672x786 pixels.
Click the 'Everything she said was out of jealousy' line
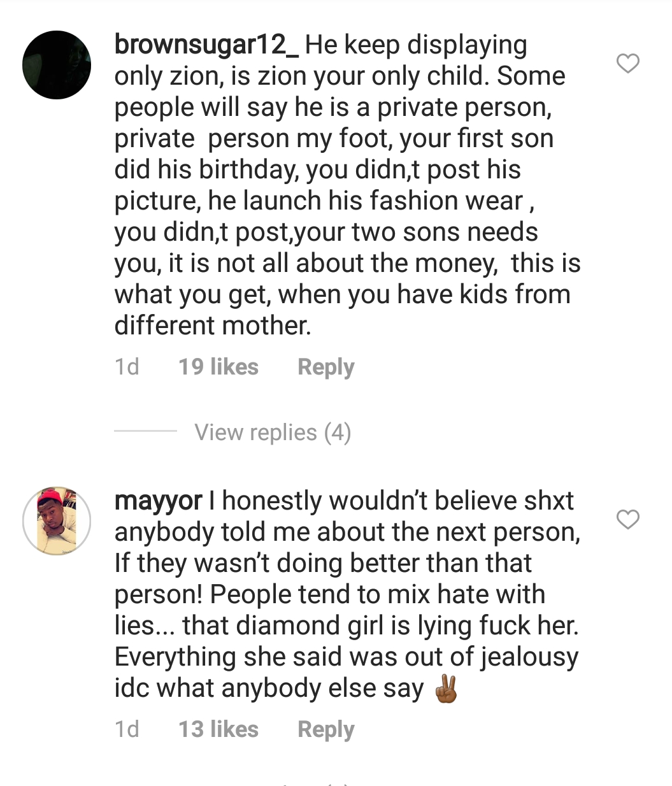click(347, 657)
